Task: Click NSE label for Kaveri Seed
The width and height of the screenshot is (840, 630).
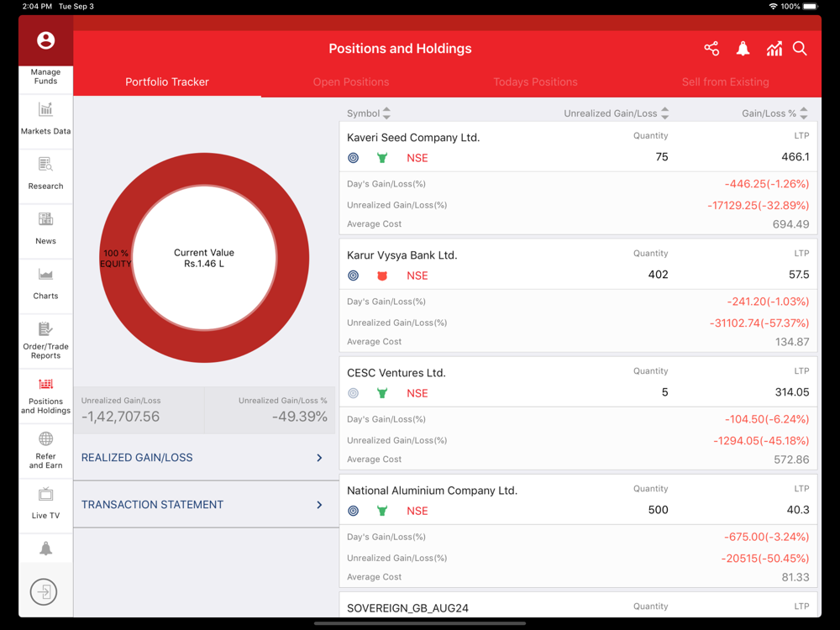Action: pos(417,158)
